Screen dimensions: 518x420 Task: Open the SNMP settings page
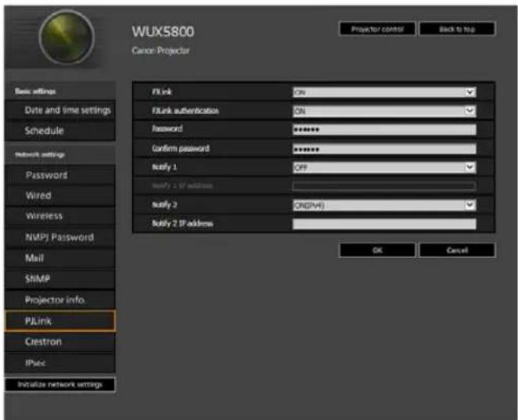(x=60, y=279)
